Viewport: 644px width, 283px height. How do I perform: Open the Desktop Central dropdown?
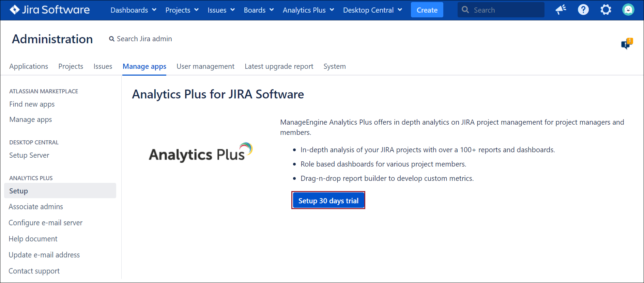(x=372, y=10)
